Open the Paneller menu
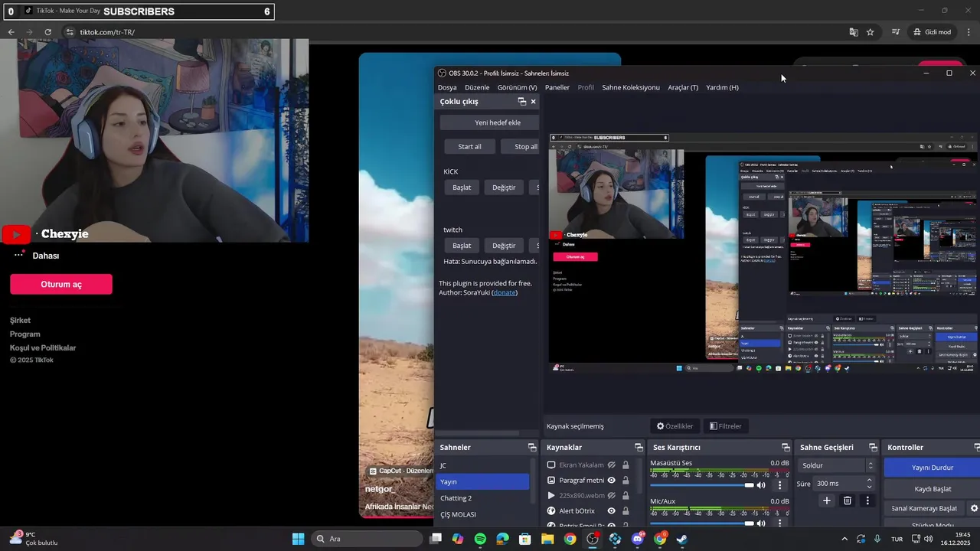 557,87
